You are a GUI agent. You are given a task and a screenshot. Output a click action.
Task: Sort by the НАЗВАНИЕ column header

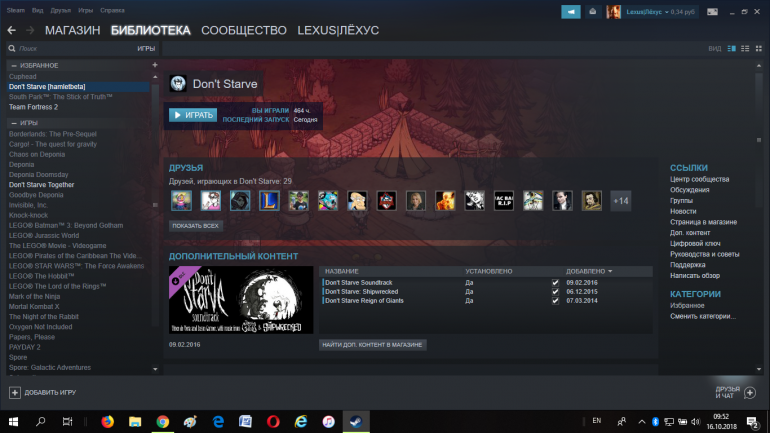[342, 271]
